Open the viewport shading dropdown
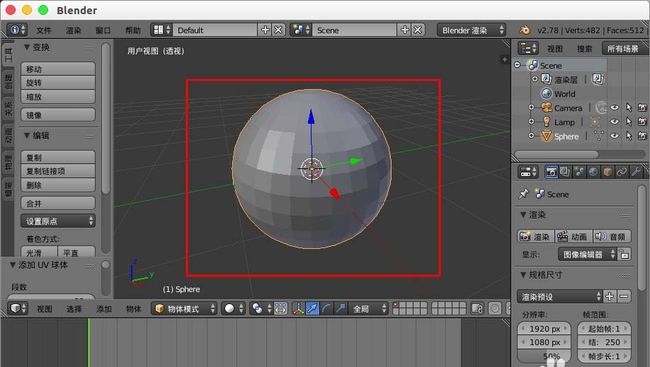This screenshot has width=650, height=367. click(x=234, y=309)
